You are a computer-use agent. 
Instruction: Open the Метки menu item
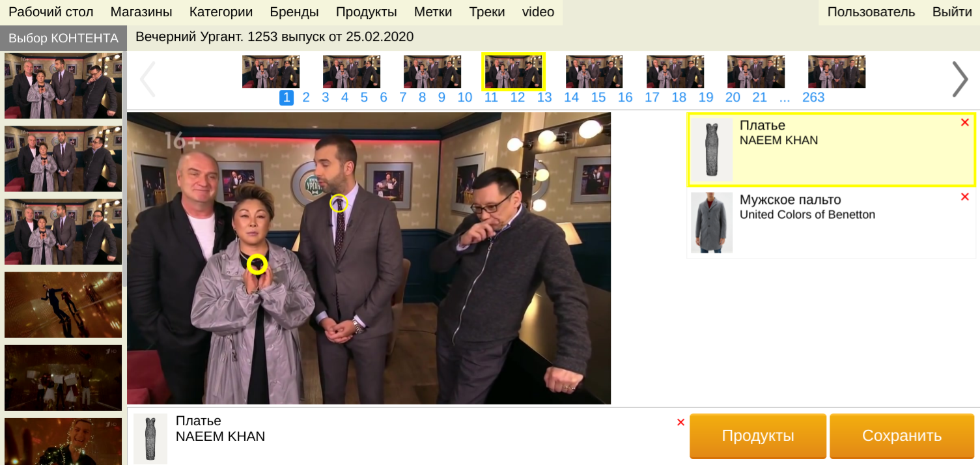click(432, 12)
